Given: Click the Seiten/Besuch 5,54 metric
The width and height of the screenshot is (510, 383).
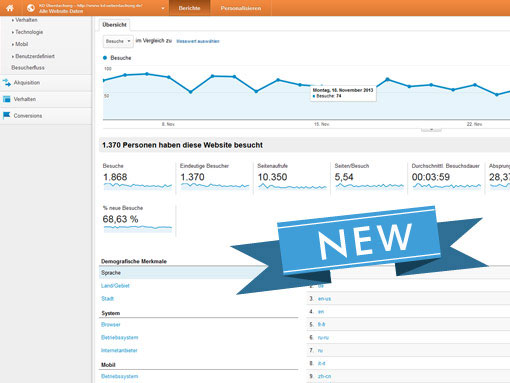Looking at the screenshot, I should [x=369, y=177].
